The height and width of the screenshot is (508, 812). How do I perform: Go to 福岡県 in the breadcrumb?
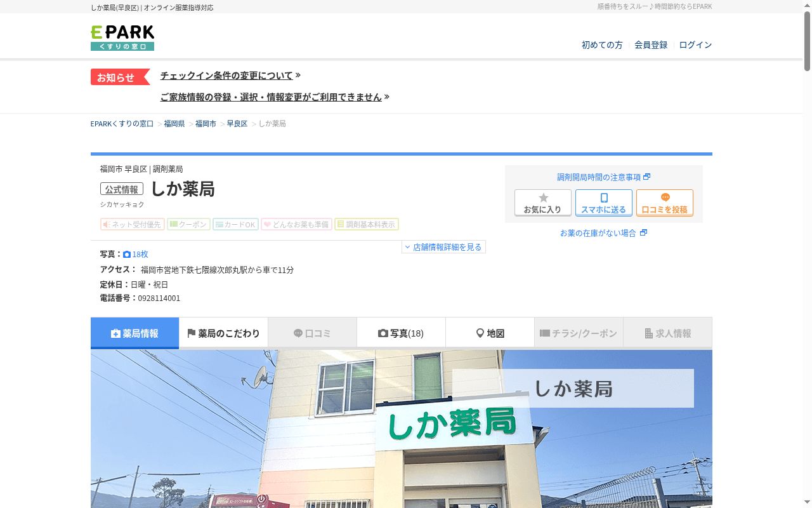pos(174,124)
